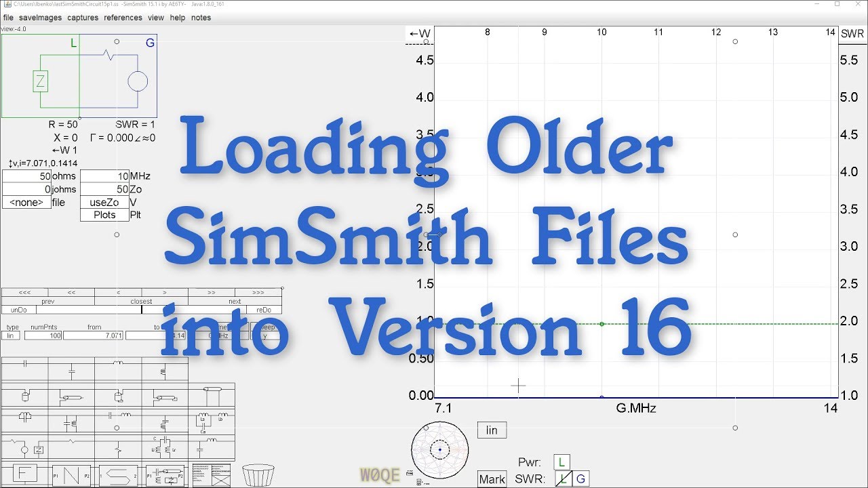Click the 10 MHz frequency field
Screen dimensions: 868x488
click(x=104, y=176)
